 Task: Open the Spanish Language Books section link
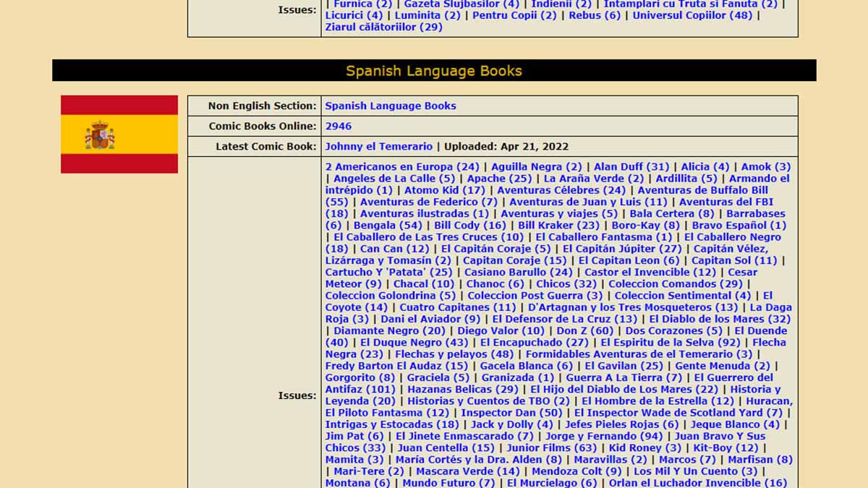click(x=390, y=106)
